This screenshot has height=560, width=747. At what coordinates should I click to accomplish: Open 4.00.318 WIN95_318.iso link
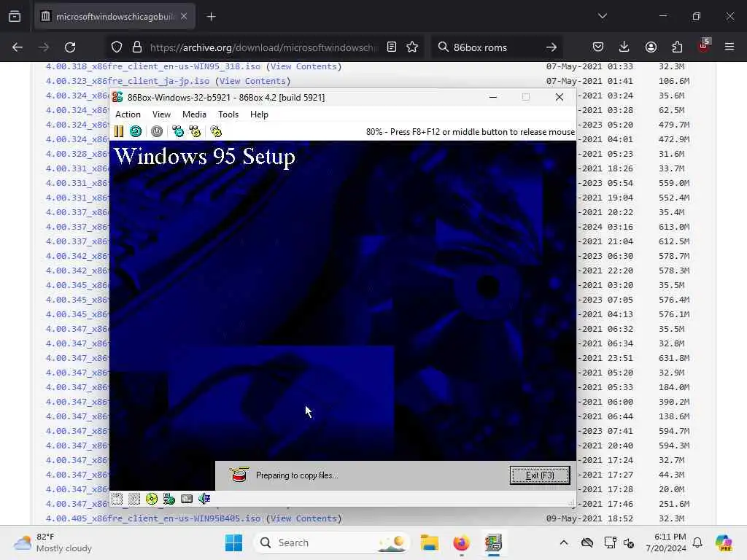[153, 66]
